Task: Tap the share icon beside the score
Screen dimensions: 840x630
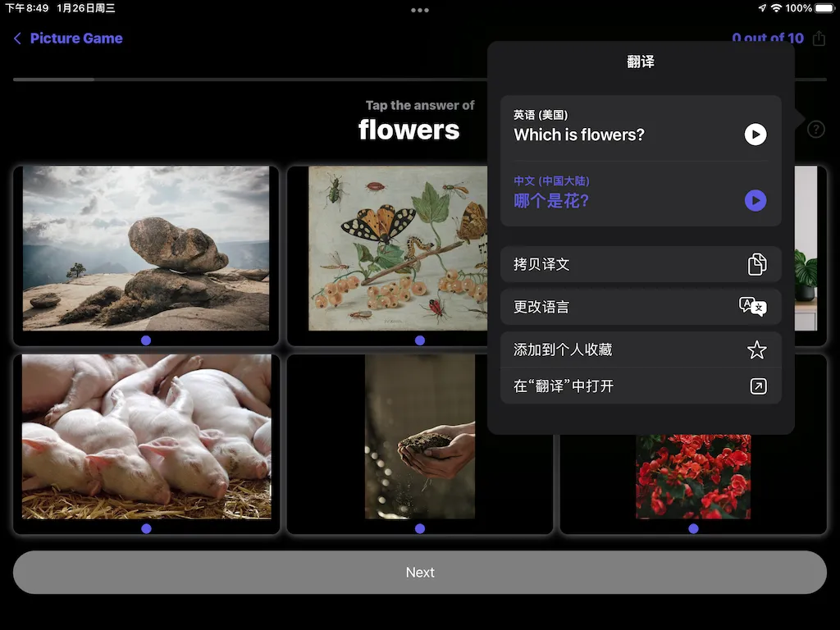Action: (819, 38)
